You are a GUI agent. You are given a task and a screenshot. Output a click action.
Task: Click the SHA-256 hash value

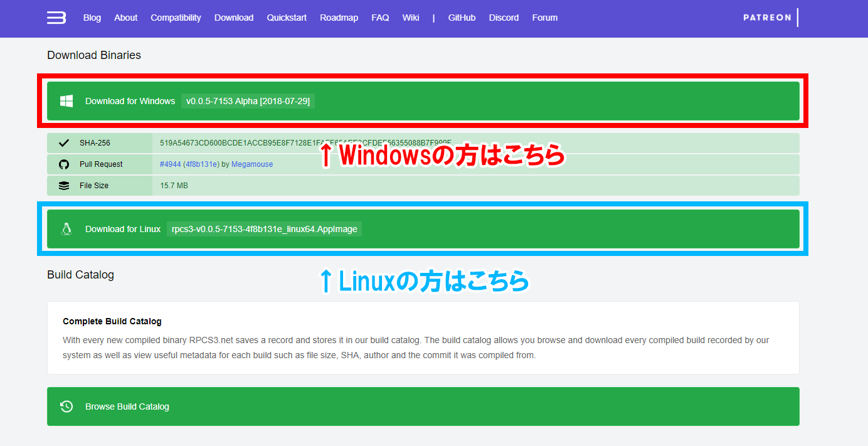click(305, 143)
